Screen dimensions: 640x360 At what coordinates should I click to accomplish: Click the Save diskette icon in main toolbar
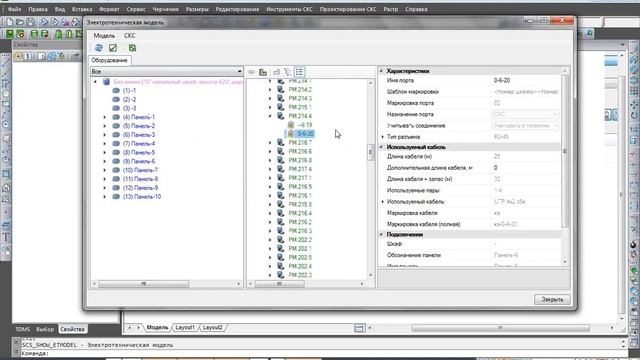[31, 22]
